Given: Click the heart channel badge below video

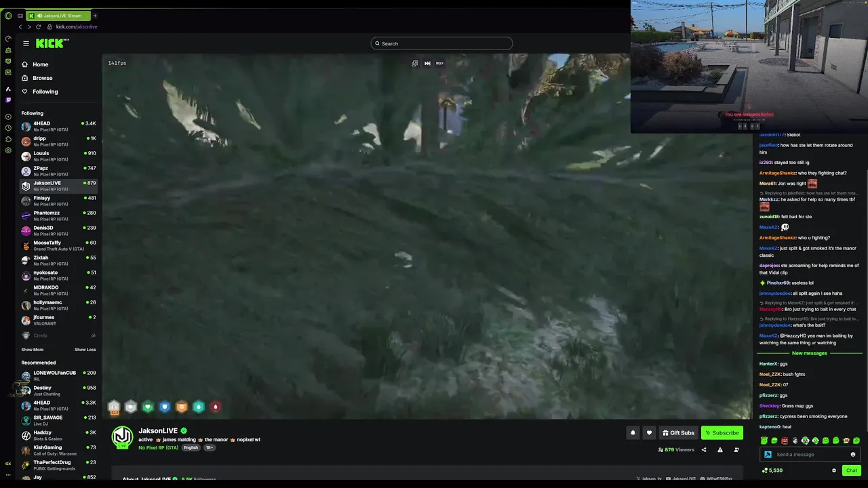Looking at the screenshot, I should pyautogui.click(x=148, y=407).
